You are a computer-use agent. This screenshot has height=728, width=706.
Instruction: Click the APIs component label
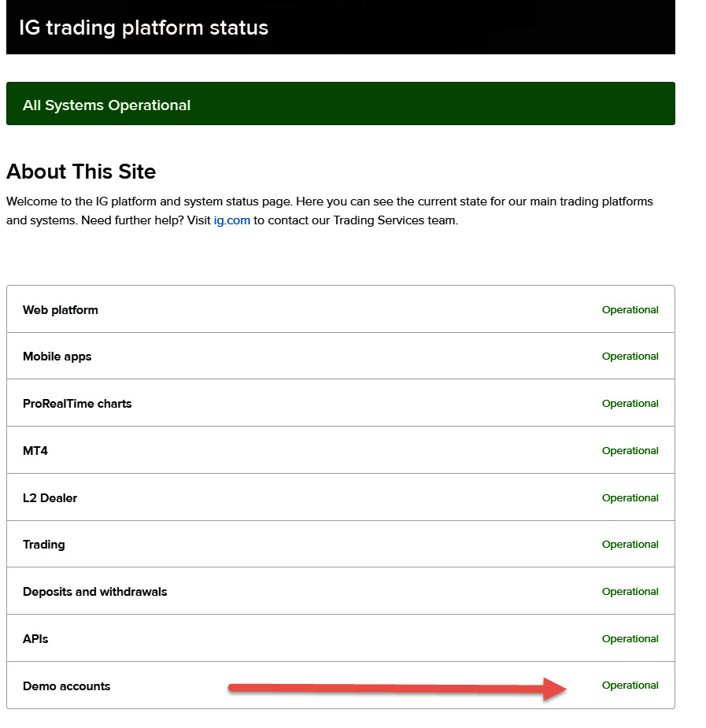[x=35, y=639]
